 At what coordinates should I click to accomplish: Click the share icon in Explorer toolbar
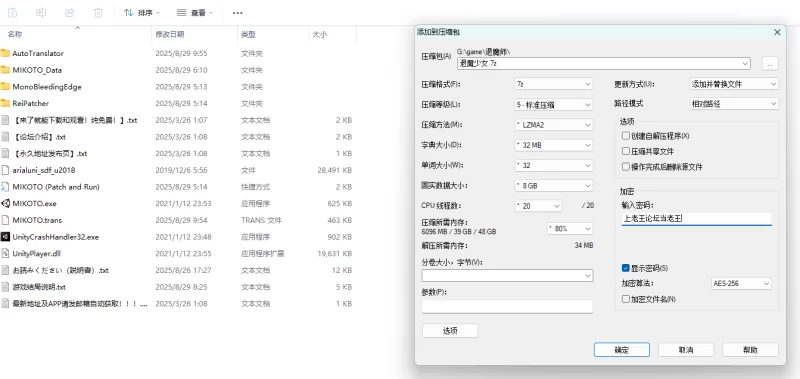[x=70, y=12]
